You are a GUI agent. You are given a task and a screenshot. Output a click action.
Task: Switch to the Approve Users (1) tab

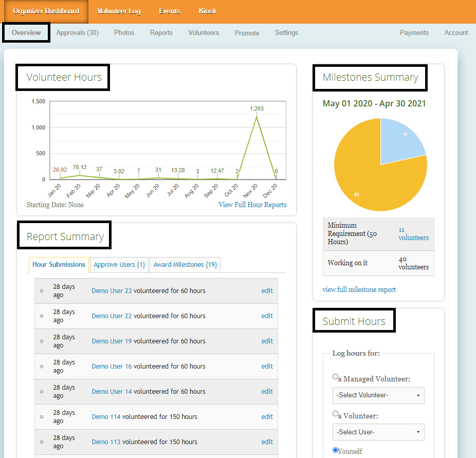[119, 265]
